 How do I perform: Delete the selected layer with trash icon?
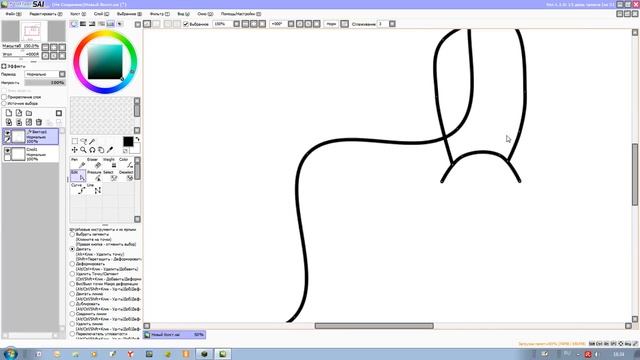(x=39, y=122)
